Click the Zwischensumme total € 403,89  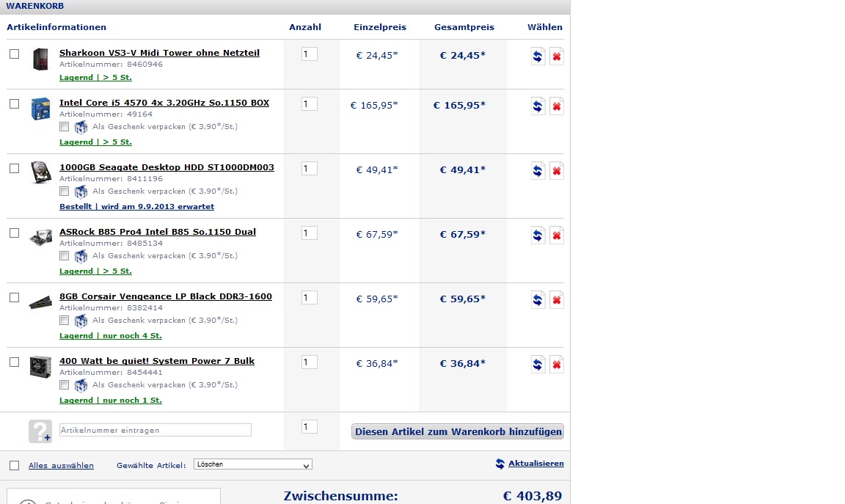click(533, 496)
